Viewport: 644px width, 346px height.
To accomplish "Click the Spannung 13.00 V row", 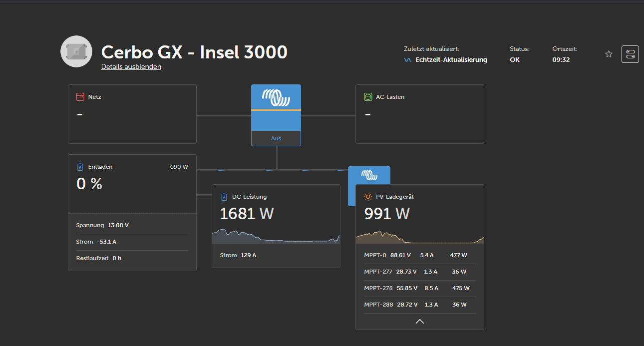I will tap(132, 225).
